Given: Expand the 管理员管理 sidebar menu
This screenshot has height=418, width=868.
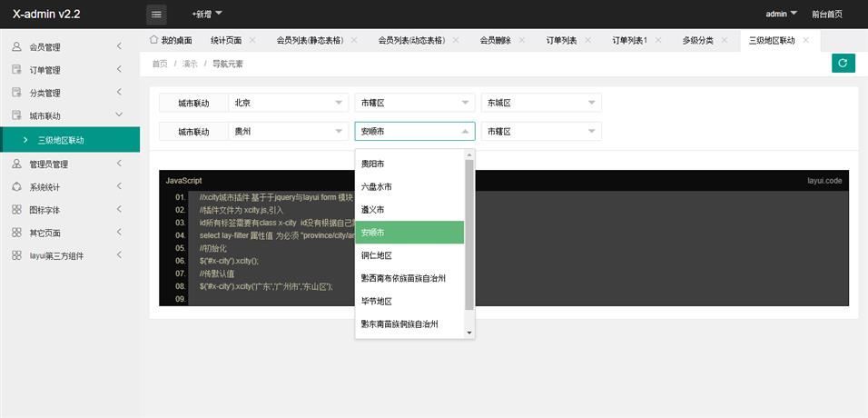Looking at the screenshot, I should tap(119, 164).
